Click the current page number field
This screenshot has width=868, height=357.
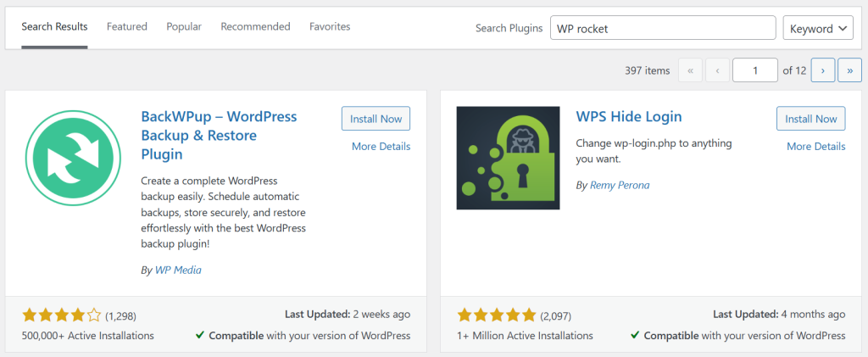(x=754, y=70)
